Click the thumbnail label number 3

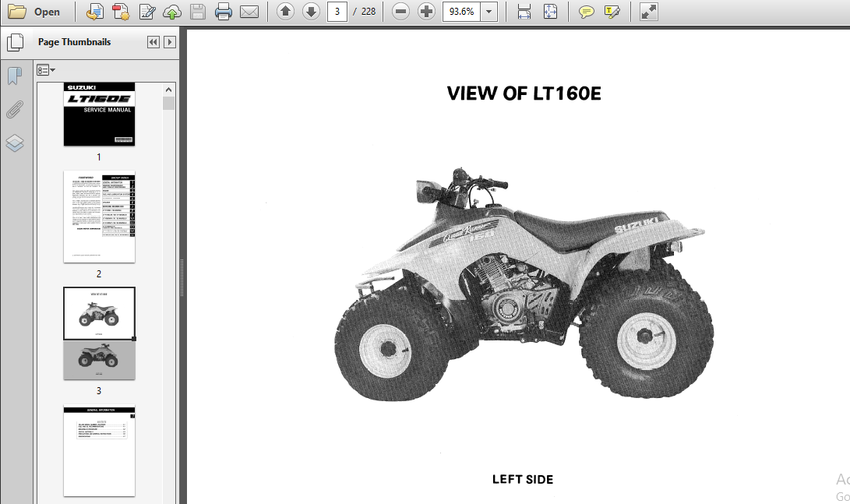pos(99,391)
